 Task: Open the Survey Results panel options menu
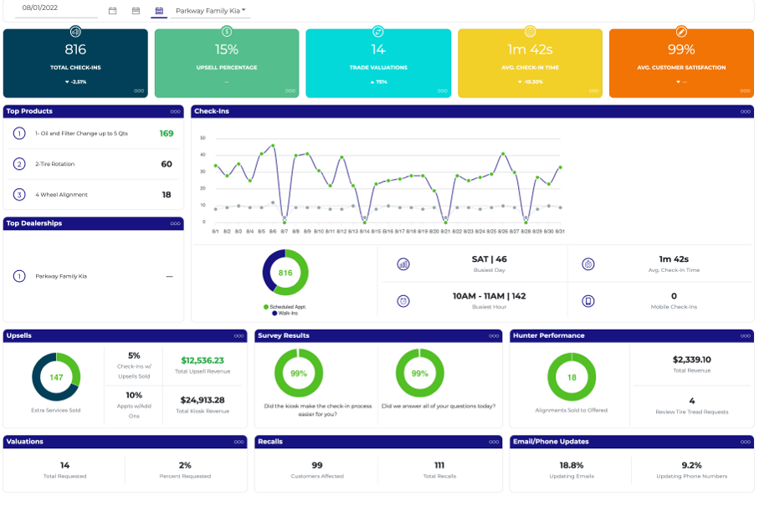click(494, 336)
